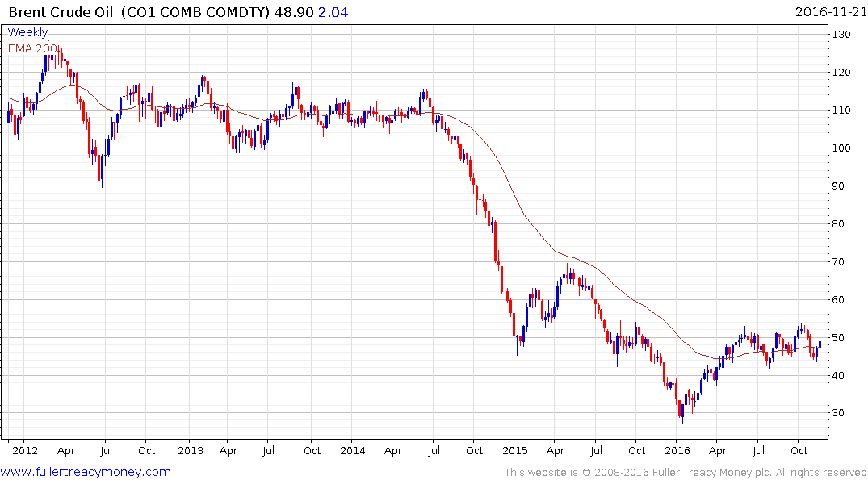Viewport: 868px width, 484px height.
Task: Click the 2016-11-21 date stamp
Action: click(831, 12)
